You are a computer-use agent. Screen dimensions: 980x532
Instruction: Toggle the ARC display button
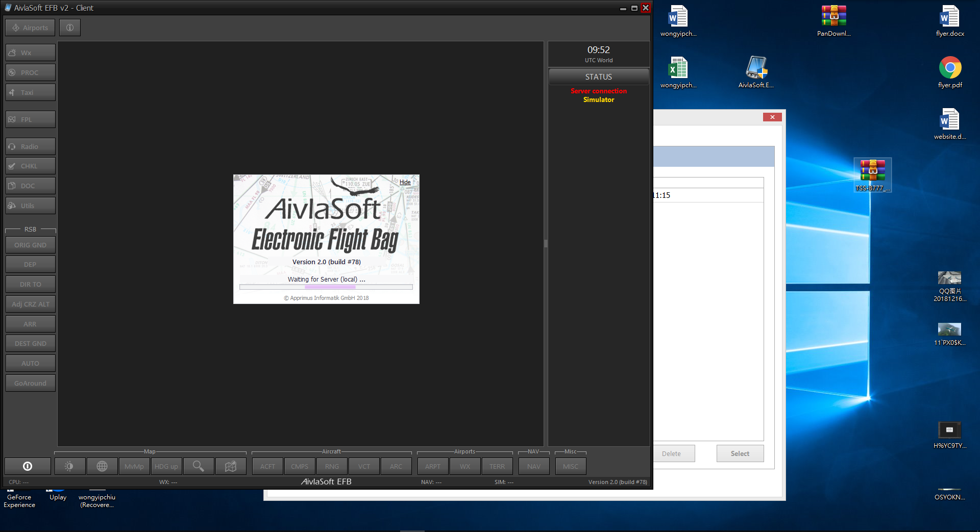coord(396,466)
